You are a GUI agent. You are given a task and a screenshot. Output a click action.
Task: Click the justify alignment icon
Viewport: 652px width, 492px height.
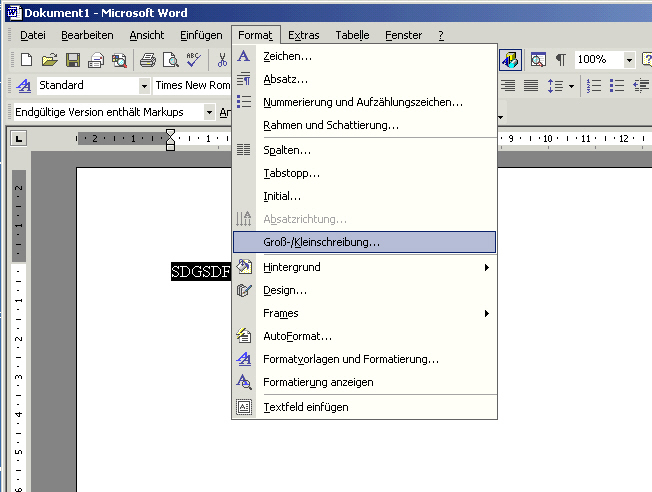point(531,86)
